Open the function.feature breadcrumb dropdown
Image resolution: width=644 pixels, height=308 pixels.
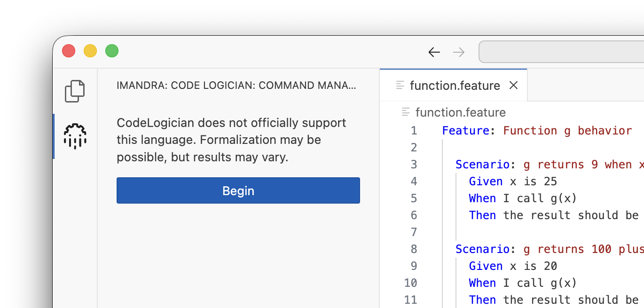460,112
